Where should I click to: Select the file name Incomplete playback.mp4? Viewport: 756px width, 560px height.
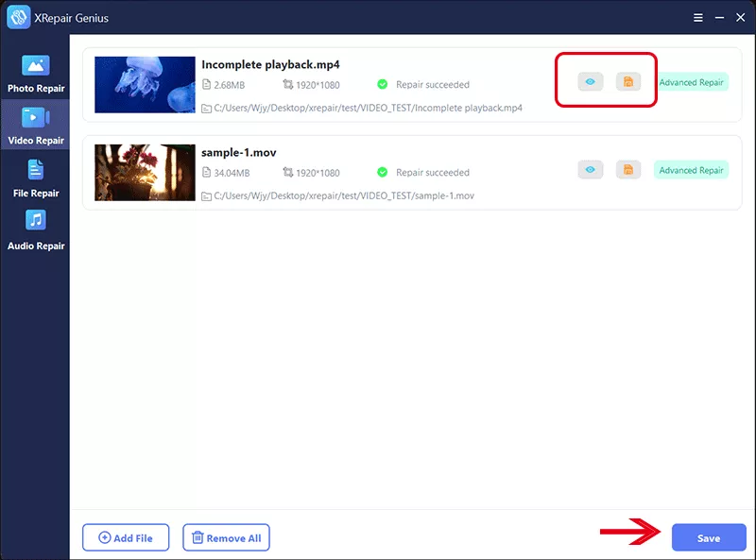270,64
